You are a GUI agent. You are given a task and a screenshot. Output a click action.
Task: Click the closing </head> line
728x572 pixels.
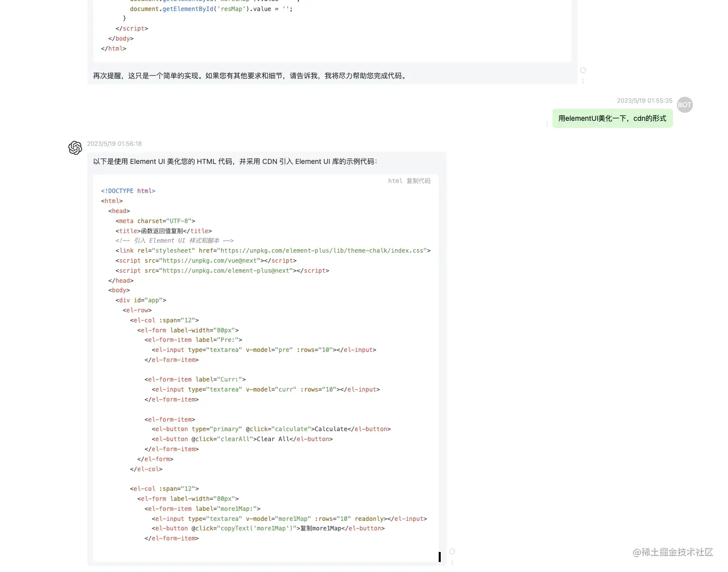tap(121, 281)
